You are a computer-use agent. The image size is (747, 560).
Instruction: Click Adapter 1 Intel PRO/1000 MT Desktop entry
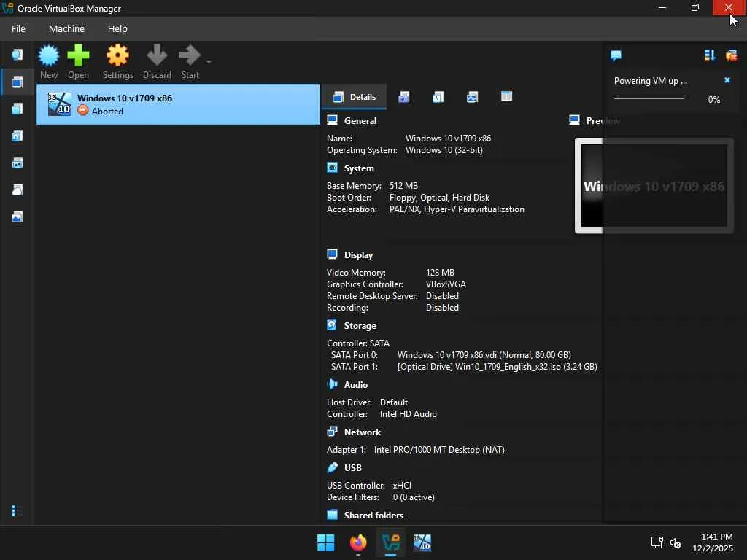pos(439,449)
